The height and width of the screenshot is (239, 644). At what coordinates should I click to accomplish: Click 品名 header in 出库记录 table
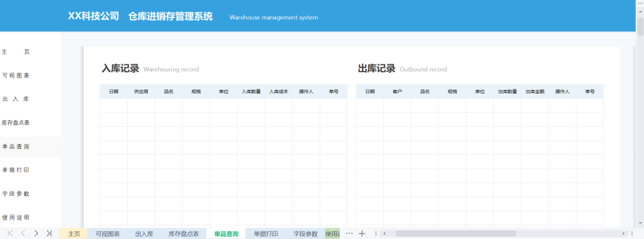pos(425,92)
